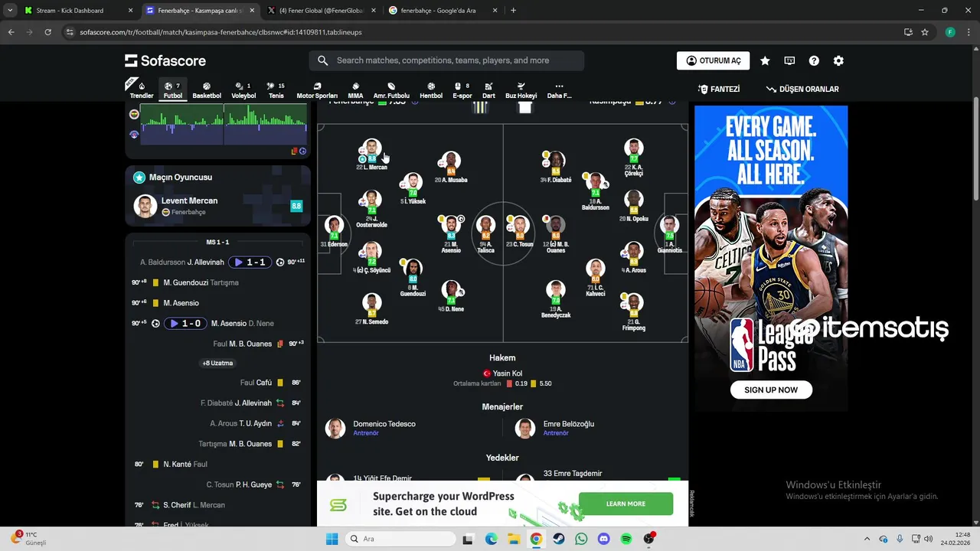Select the Faul Cafú 86' event
980x551 pixels.
(x=218, y=383)
